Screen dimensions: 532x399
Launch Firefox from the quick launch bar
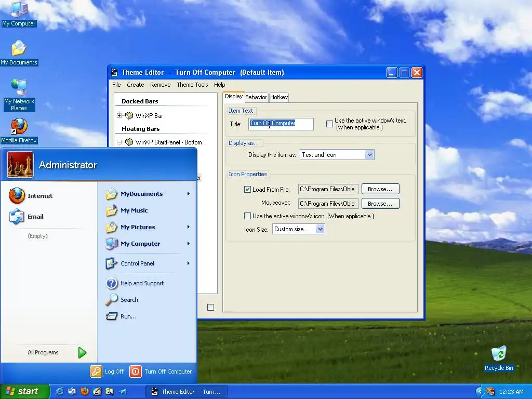click(85, 391)
